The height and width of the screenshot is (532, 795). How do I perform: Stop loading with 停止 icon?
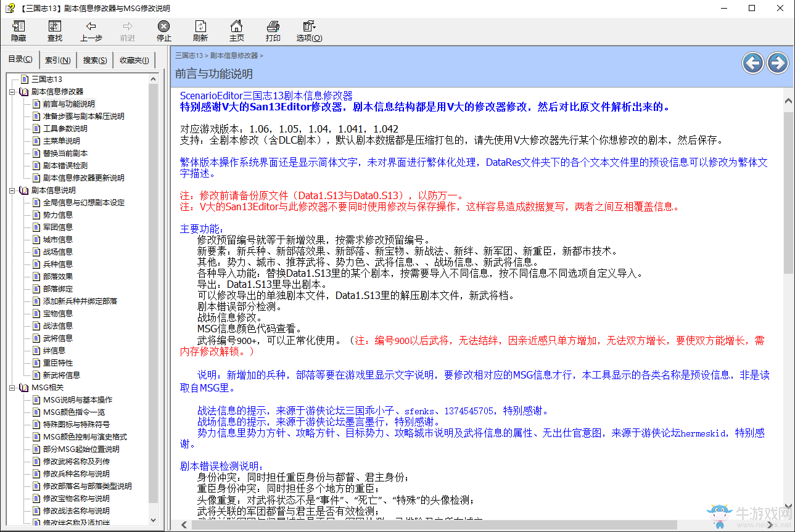click(164, 31)
